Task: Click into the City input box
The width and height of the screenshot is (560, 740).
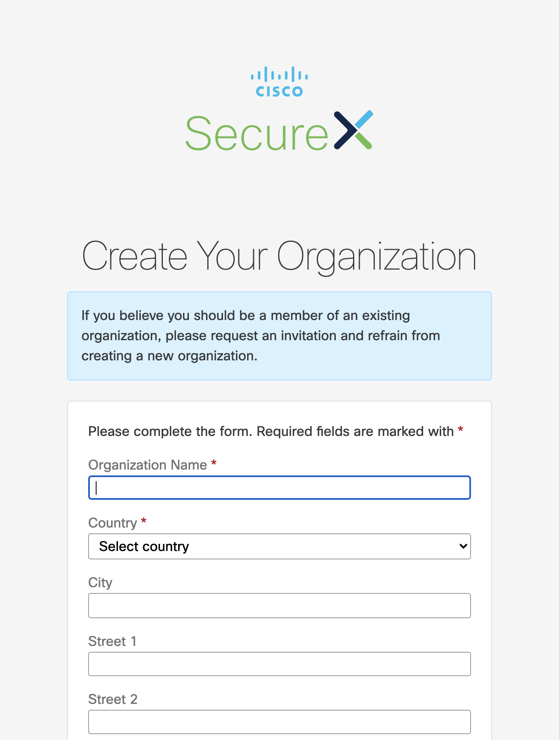Action: click(279, 606)
